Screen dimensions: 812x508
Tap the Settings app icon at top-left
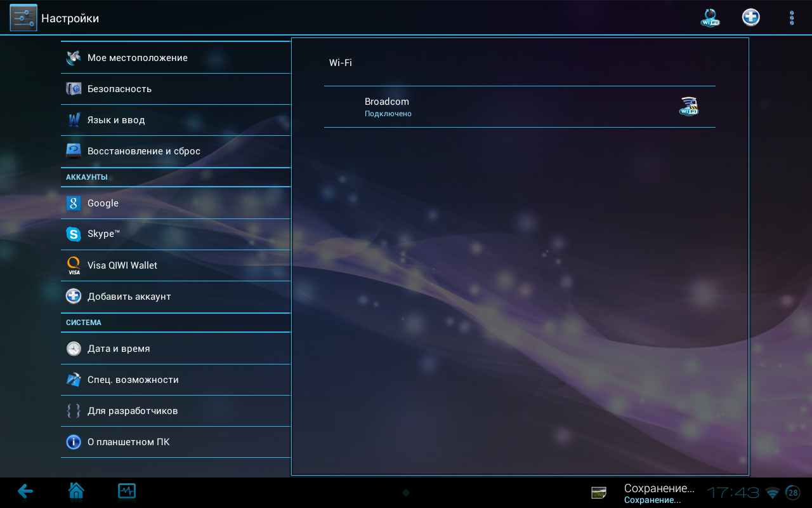[x=23, y=18]
